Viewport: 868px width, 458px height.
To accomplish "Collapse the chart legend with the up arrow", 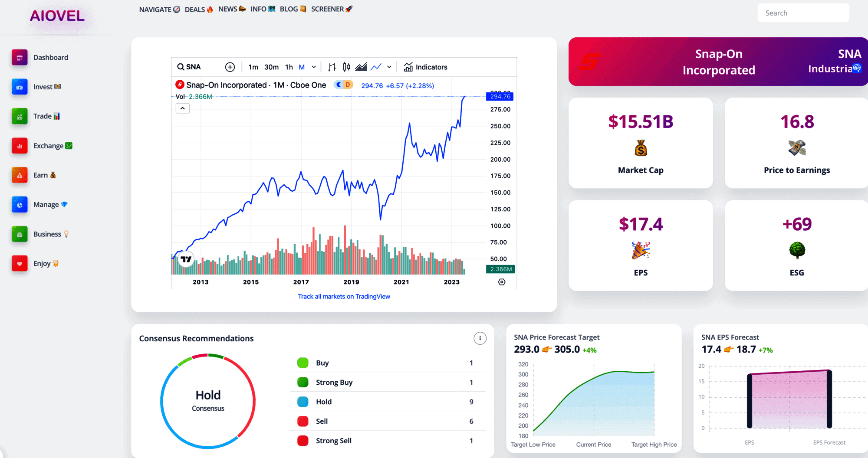I will click(x=183, y=108).
